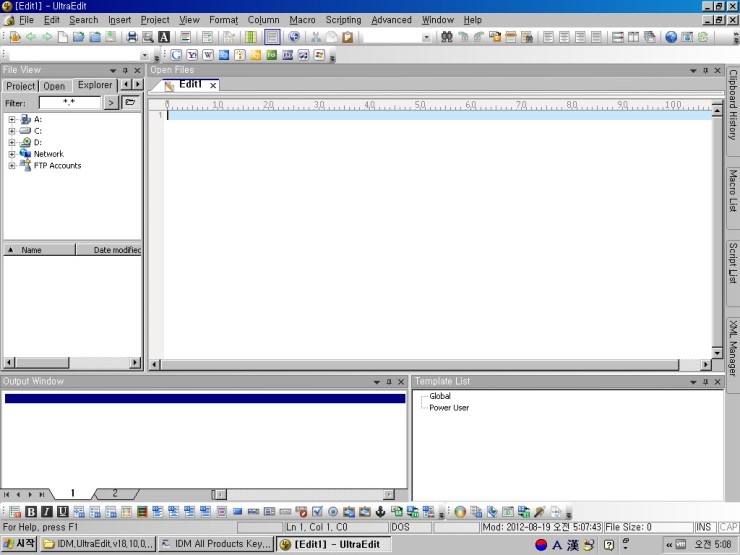Toggle the word wrap framed-page toolbar button
This screenshot has width=740, height=555.
pos(272,37)
